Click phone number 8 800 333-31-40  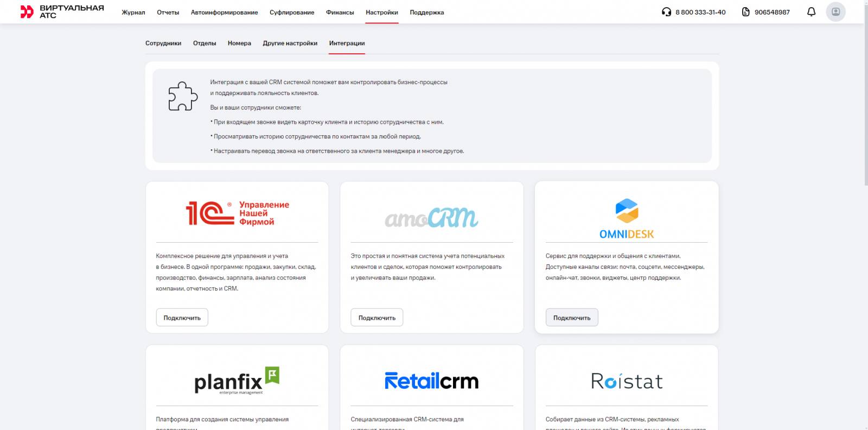click(x=700, y=12)
